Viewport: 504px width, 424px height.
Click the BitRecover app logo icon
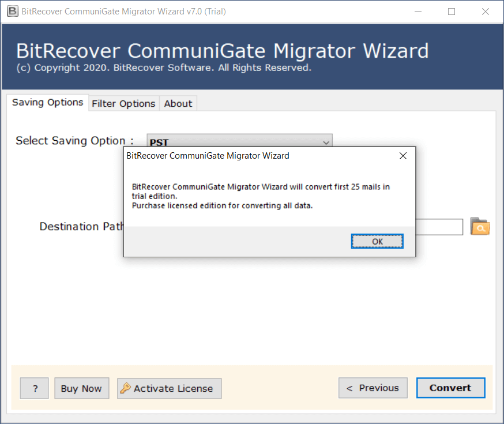coord(13,12)
